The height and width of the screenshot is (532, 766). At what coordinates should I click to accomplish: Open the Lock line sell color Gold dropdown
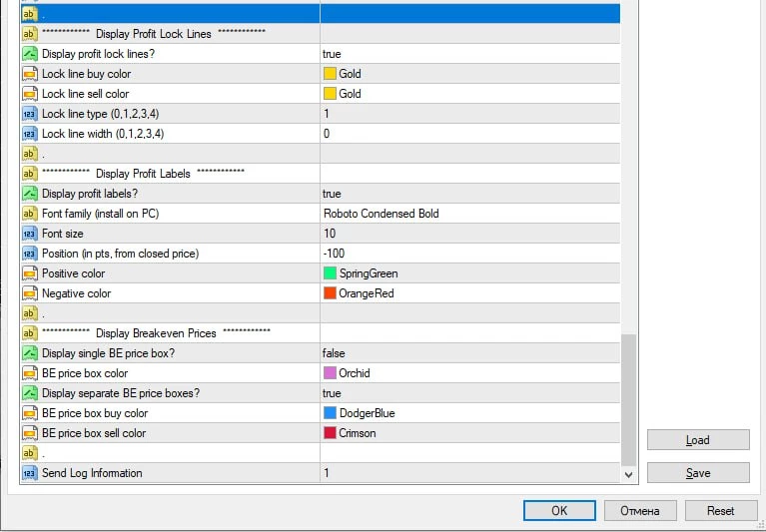[x=467, y=94]
